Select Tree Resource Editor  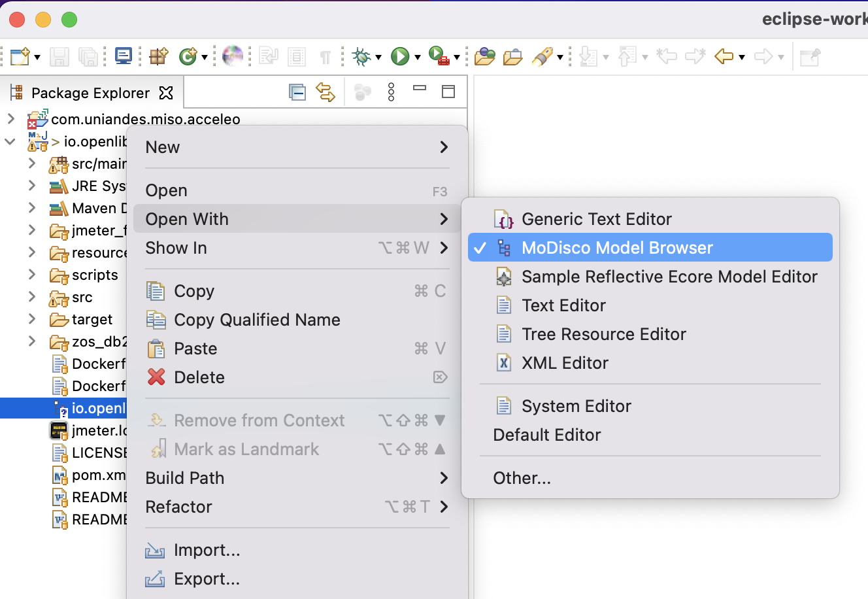coord(650,334)
